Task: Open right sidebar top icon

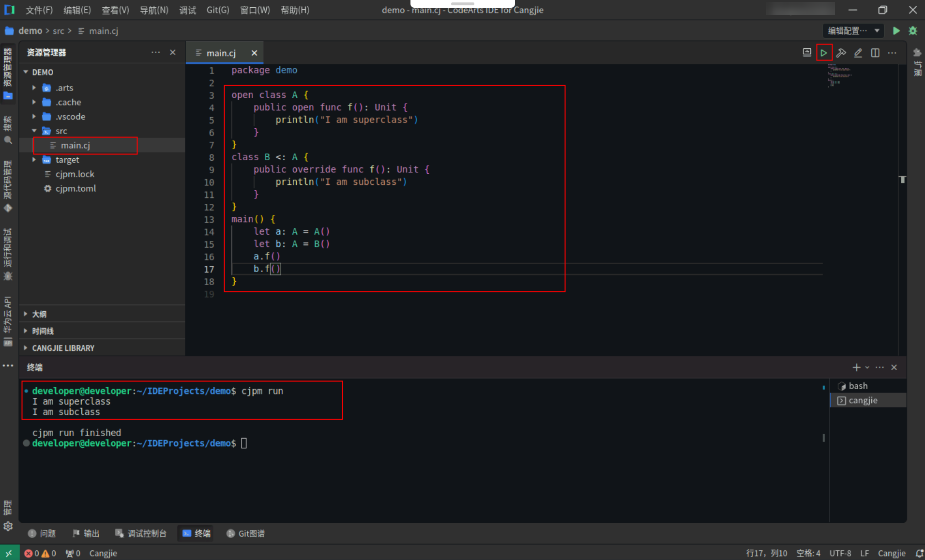Action: 917,53
